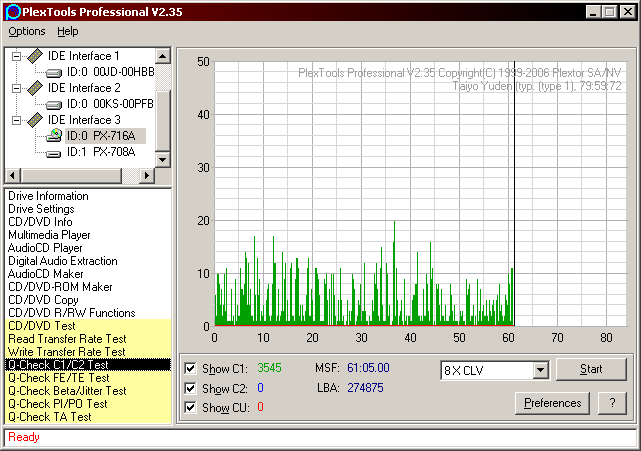
Task: Click the C1 count value 3545
Action: pyautogui.click(x=269, y=368)
